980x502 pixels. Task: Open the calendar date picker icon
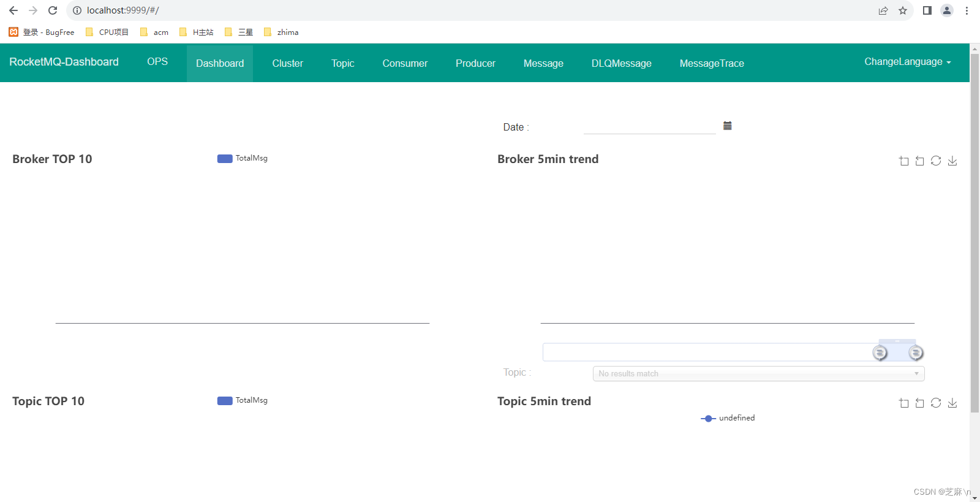click(x=728, y=126)
